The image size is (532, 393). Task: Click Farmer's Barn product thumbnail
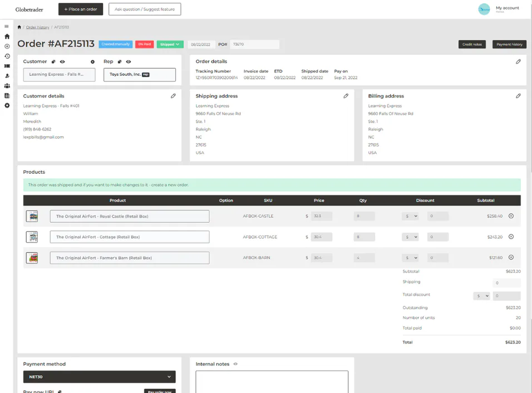coord(32,258)
